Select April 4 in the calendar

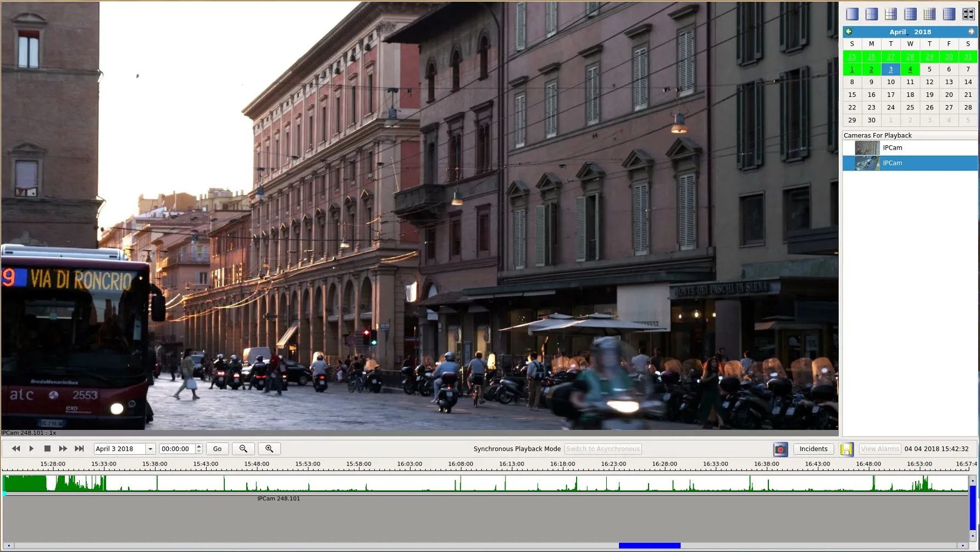[x=910, y=69]
